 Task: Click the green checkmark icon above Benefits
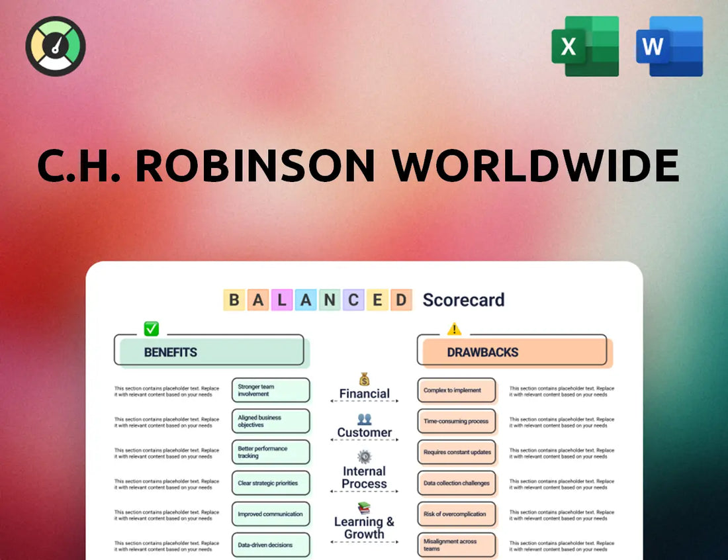(152, 328)
